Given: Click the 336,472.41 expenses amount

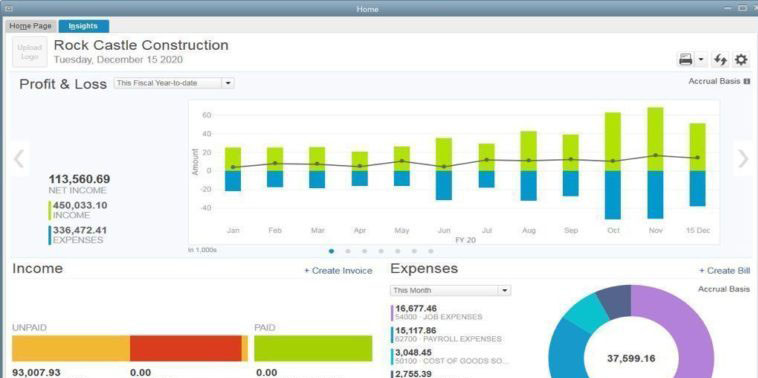Looking at the screenshot, I should [80, 231].
